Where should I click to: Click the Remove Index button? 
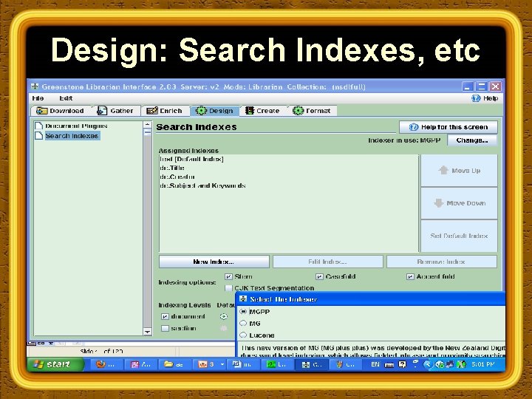pos(441,262)
